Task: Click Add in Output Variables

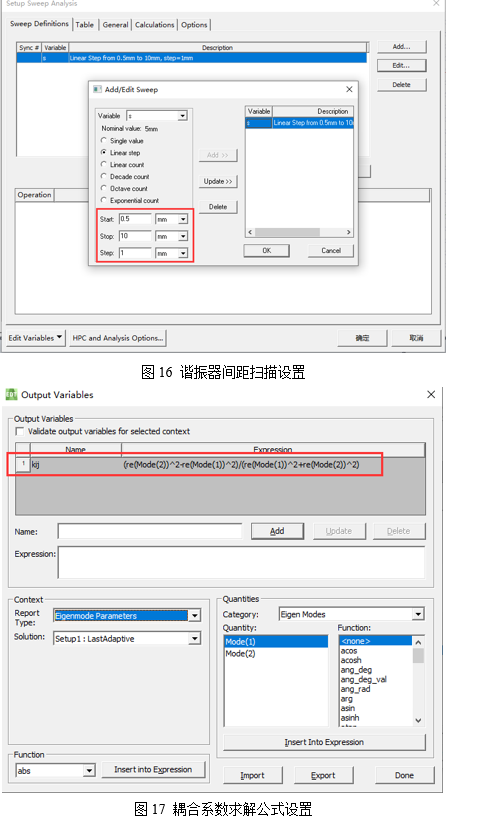Action: (277, 531)
